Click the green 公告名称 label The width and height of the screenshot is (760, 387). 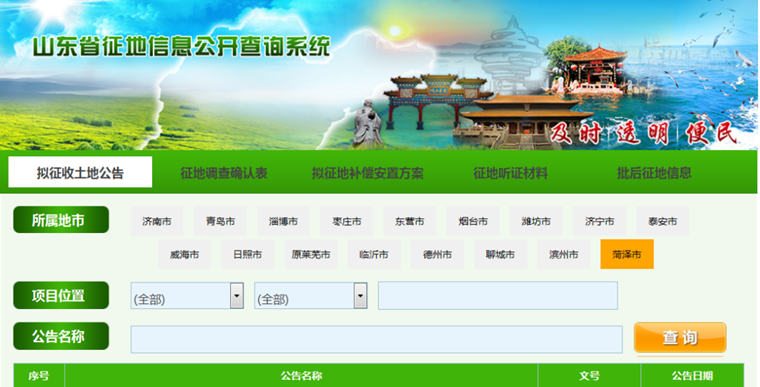point(61,336)
